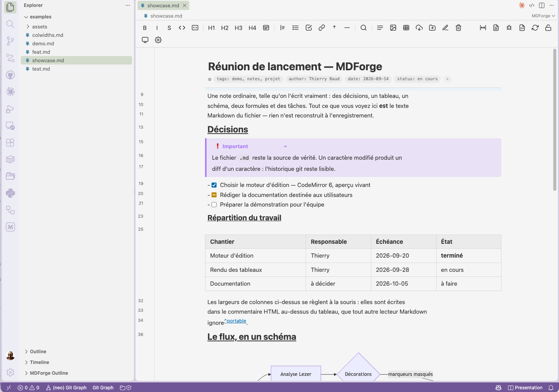Viewport: 559px width, 392px height.
Task: Open the Search view in the activity bar
Action: 10,24
